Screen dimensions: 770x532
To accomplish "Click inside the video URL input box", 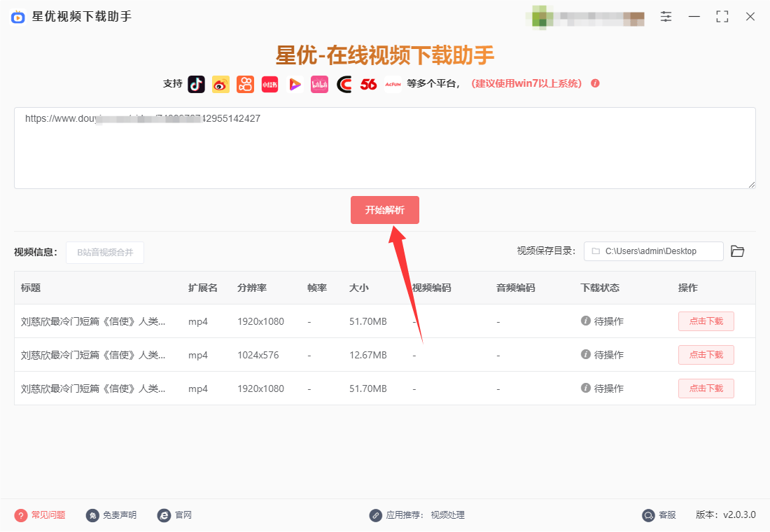I will click(x=385, y=147).
